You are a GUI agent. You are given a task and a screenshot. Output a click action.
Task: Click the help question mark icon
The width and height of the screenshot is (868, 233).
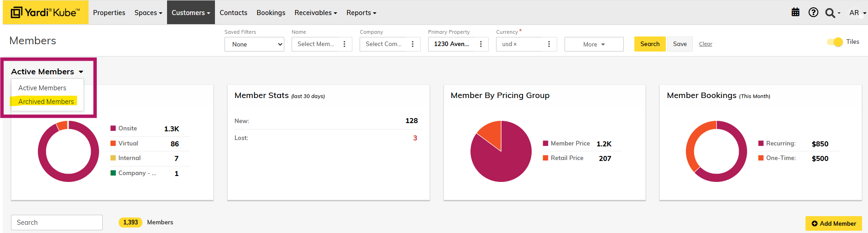[813, 12]
